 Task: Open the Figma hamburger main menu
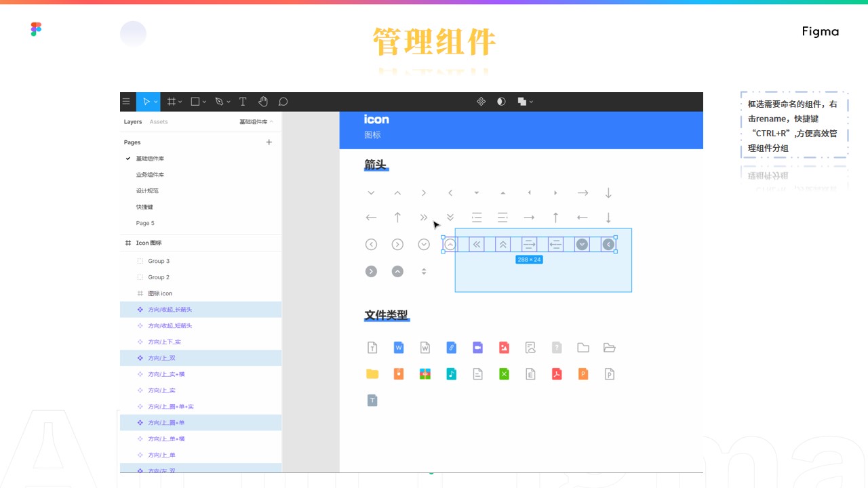[x=125, y=102]
